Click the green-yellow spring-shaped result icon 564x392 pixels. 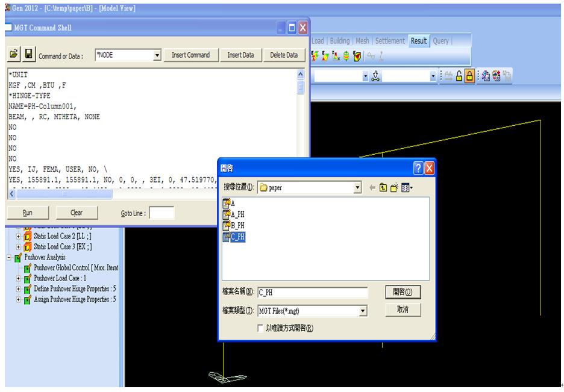346,56
